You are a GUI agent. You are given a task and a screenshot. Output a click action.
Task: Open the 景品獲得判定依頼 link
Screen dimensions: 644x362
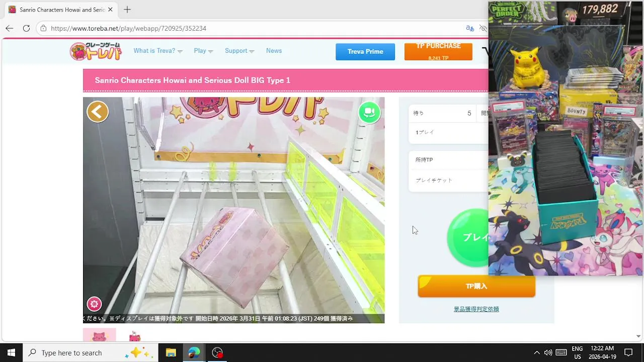tap(476, 309)
